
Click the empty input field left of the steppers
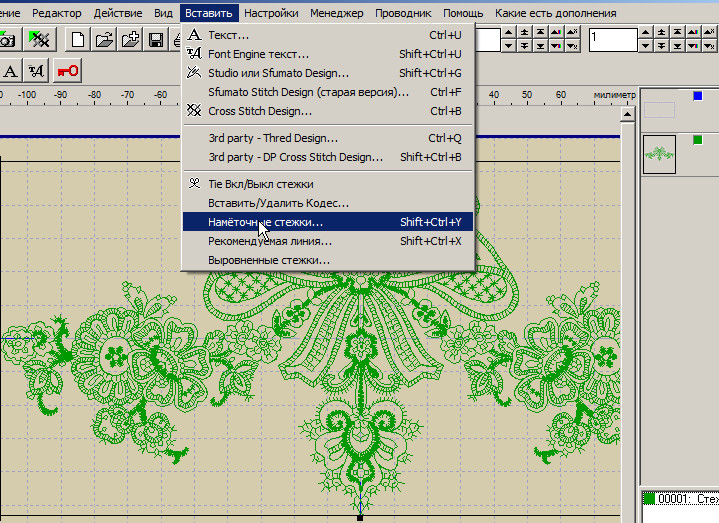point(487,39)
